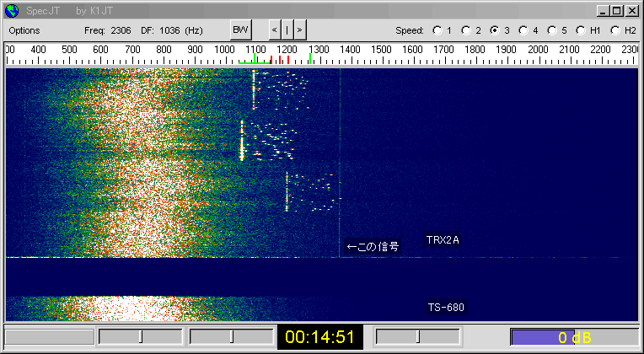Click the leftmost slider in bottom bar
The width and height of the screenshot is (644, 354).
coord(140,337)
